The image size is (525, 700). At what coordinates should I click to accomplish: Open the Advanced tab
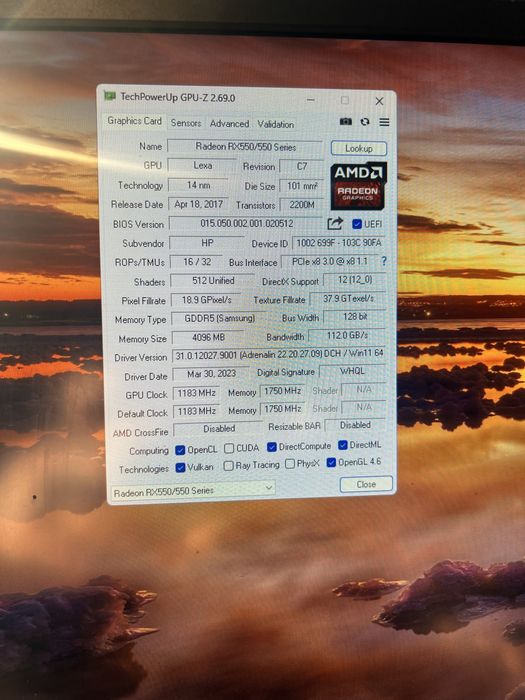229,124
